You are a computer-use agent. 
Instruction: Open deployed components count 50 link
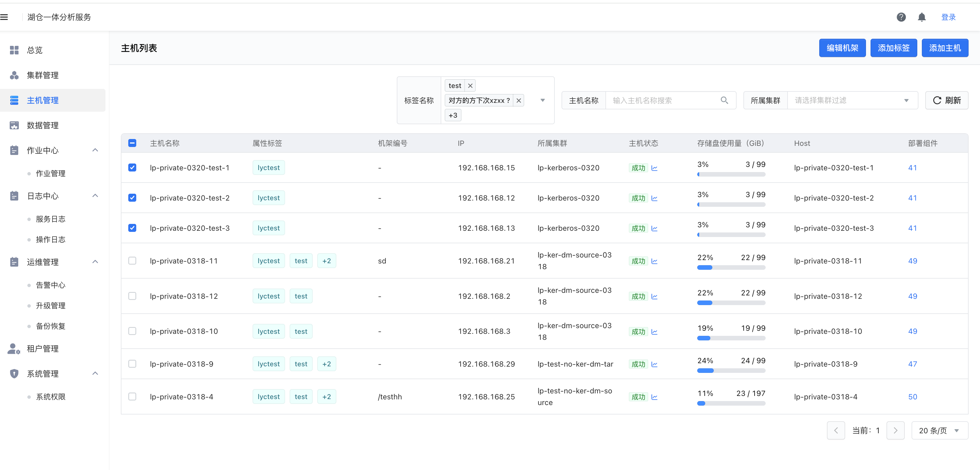coord(912,397)
